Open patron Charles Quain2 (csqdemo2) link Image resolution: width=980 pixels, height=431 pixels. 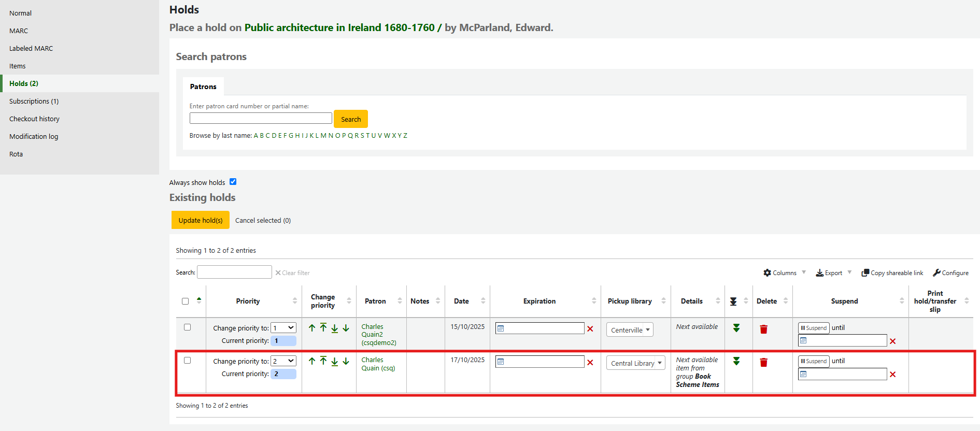(379, 335)
